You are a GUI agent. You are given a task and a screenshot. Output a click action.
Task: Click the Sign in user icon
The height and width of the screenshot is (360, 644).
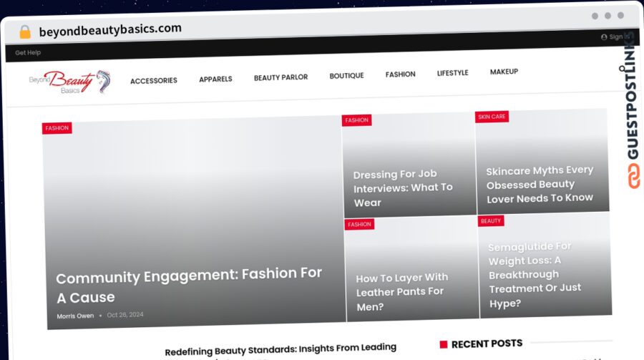pyautogui.click(x=604, y=37)
